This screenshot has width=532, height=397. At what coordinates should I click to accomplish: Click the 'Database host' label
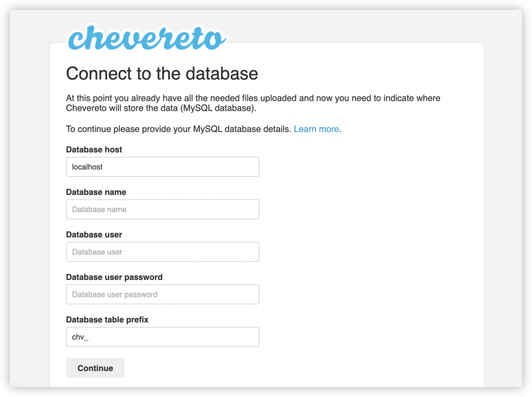coord(94,150)
